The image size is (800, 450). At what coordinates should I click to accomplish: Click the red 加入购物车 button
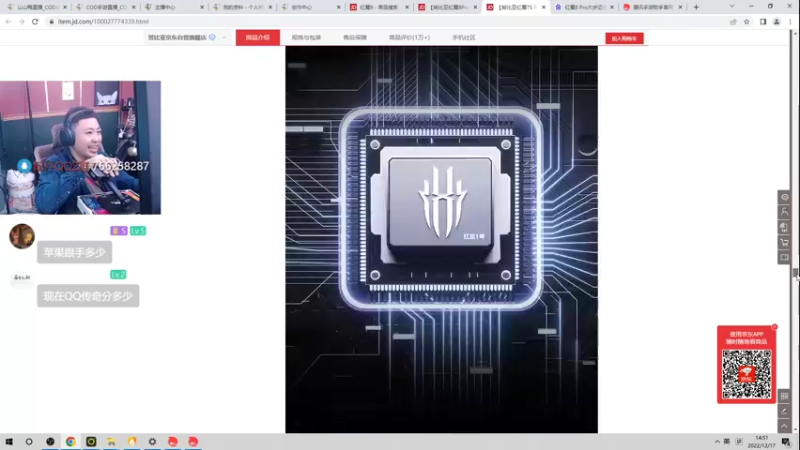tap(624, 38)
